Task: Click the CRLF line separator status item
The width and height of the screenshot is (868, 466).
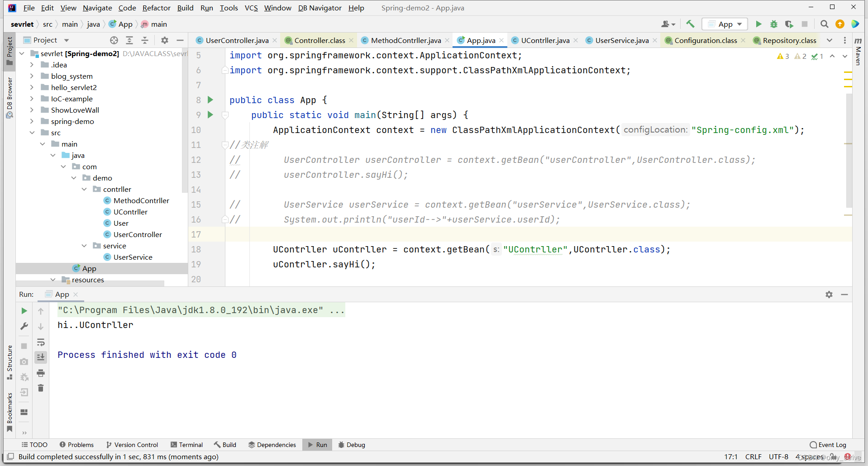Action: tap(753, 456)
